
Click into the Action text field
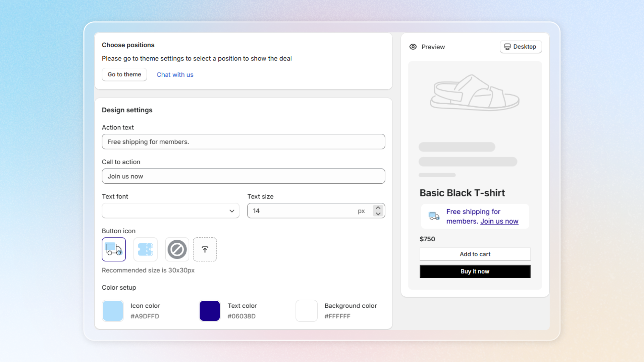243,142
